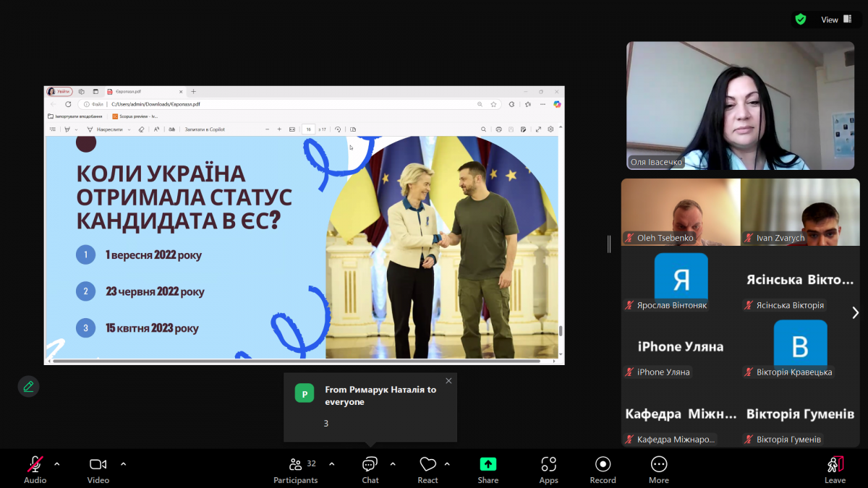Click the print icon in PDF toolbar

coord(498,128)
